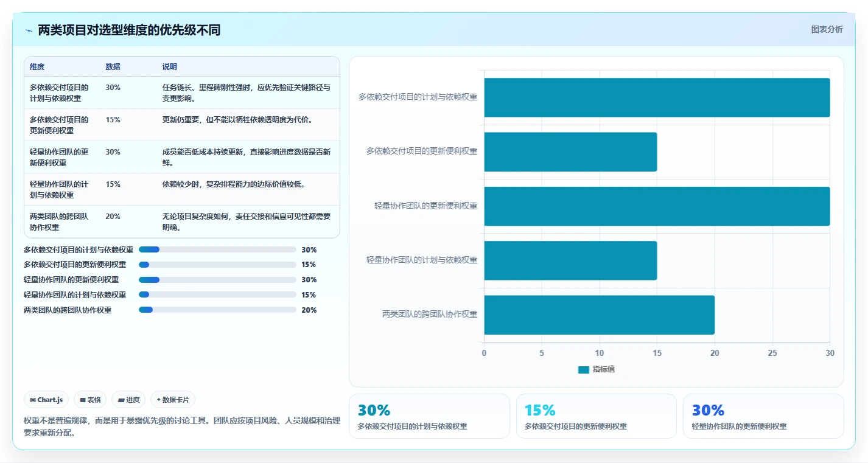Image resolution: width=868 pixels, height=463 pixels.
Task: Click the 维度 column header
Action: coord(37,67)
